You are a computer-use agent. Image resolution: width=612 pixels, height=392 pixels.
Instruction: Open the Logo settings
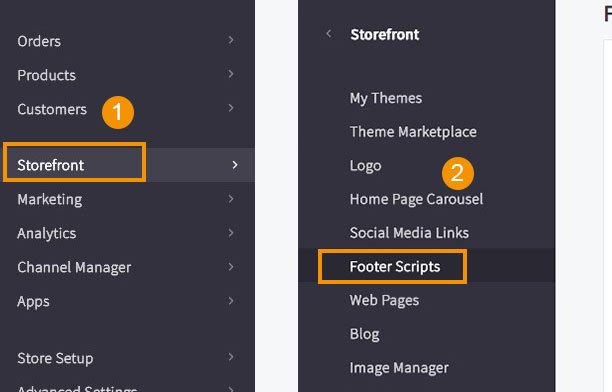[x=365, y=166]
